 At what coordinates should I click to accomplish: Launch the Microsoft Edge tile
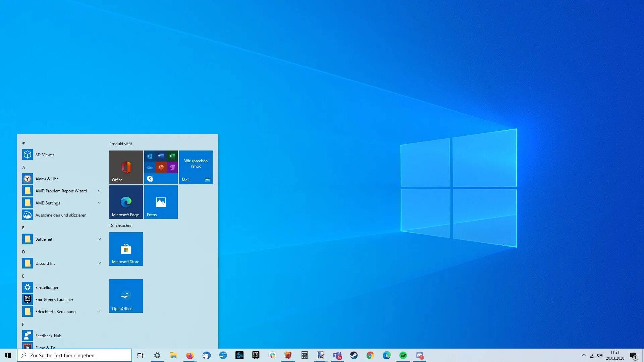tap(126, 202)
